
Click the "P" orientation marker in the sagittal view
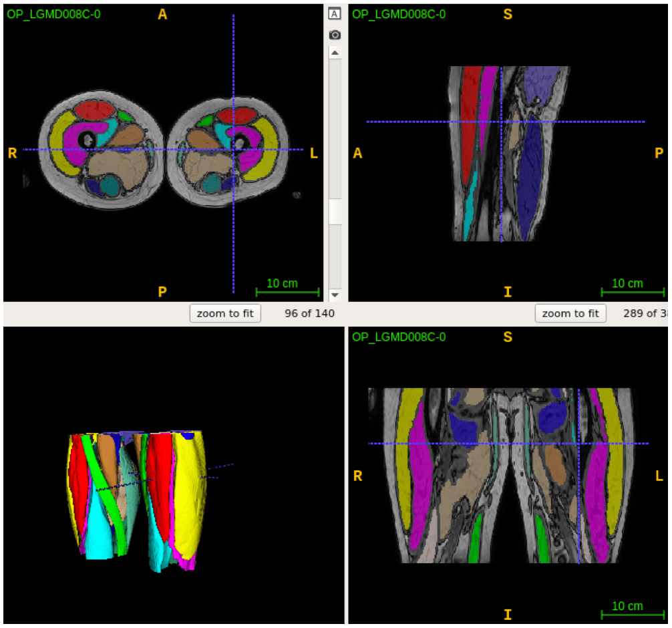point(659,153)
